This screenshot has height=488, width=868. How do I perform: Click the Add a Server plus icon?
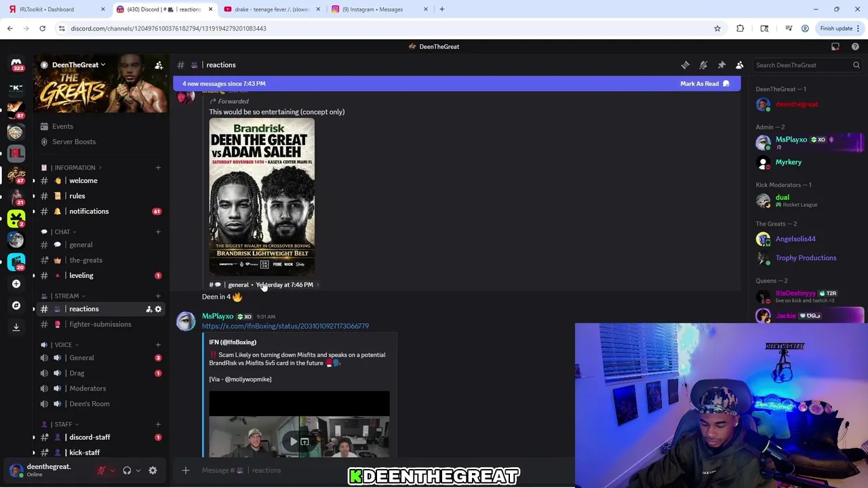click(16, 284)
